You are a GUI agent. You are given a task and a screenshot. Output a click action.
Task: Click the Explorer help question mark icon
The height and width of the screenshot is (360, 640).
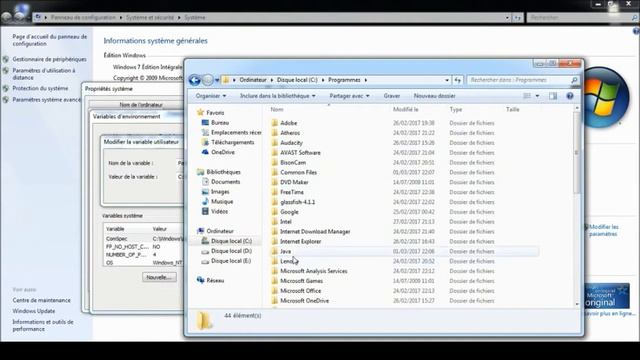pyautogui.click(x=570, y=96)
